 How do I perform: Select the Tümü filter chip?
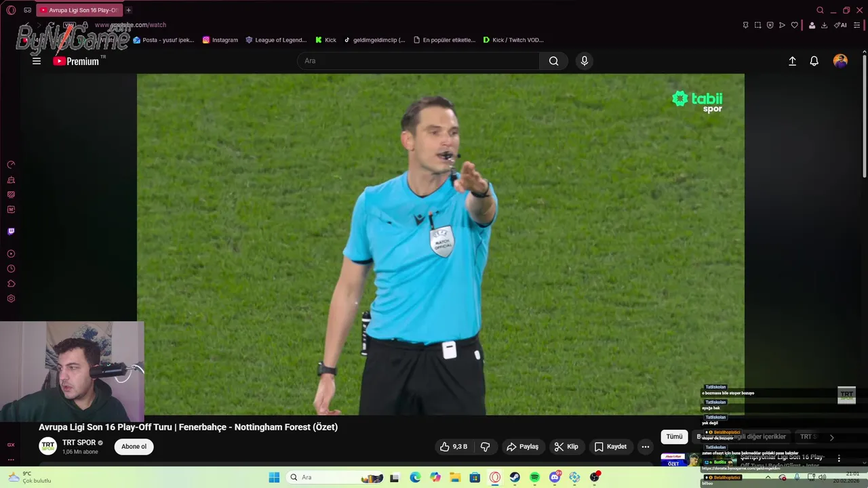[x=674, y=437]
